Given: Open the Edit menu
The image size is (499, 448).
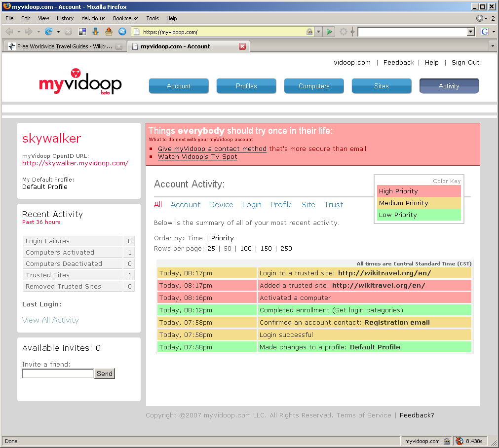Looking at the screenshot, I should point(26,18).
